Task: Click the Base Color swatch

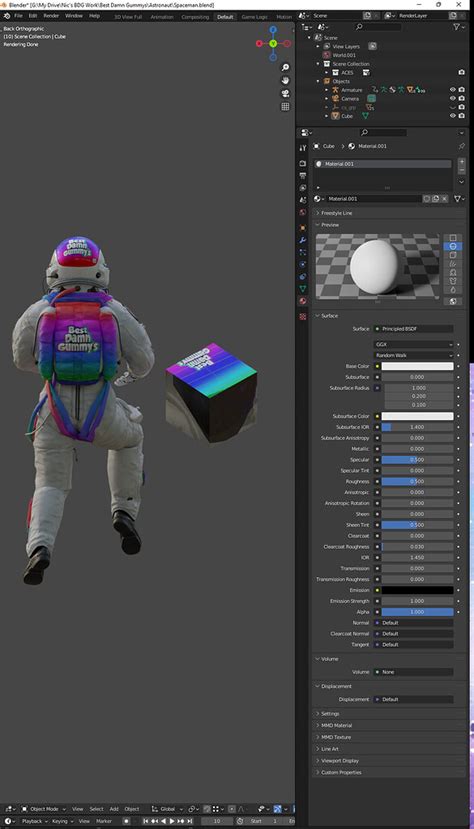Action: [417, 366]
